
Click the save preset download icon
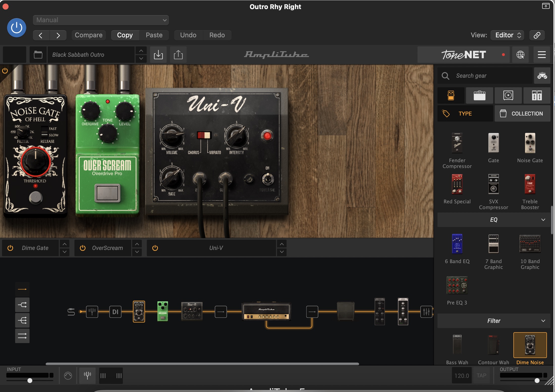158,55
